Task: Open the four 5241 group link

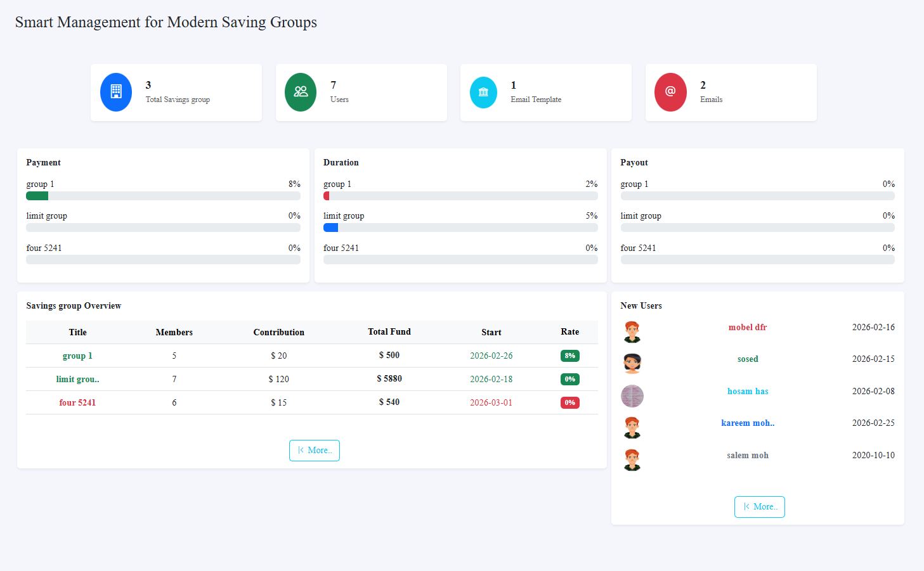Action: pyautogui.click(x=77, y=402)
